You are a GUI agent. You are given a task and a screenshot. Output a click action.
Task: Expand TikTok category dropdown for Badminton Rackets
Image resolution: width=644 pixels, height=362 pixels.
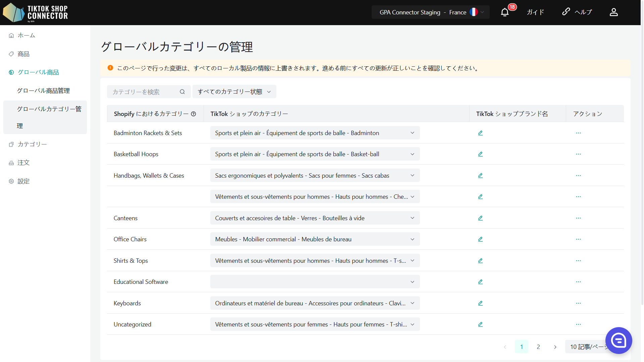[x=315, y=133]
